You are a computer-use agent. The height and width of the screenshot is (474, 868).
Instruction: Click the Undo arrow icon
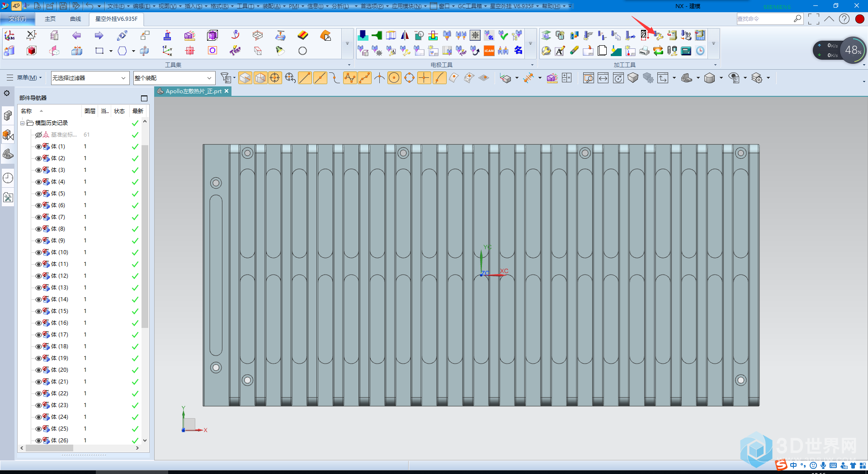90,6
